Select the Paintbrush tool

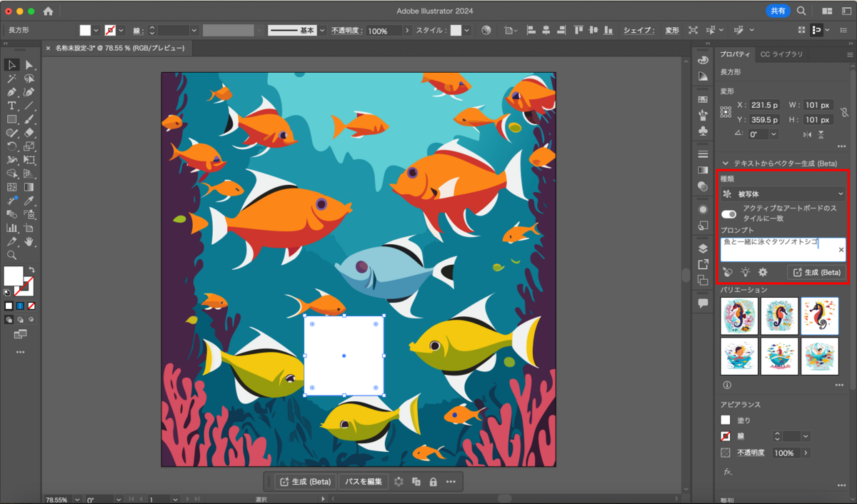tap(29, 119)
